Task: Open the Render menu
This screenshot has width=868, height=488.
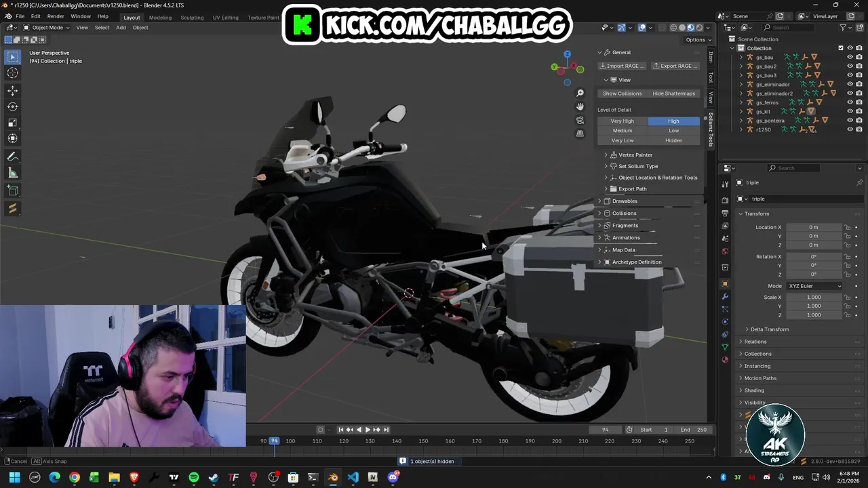Action: click(56, 16)
